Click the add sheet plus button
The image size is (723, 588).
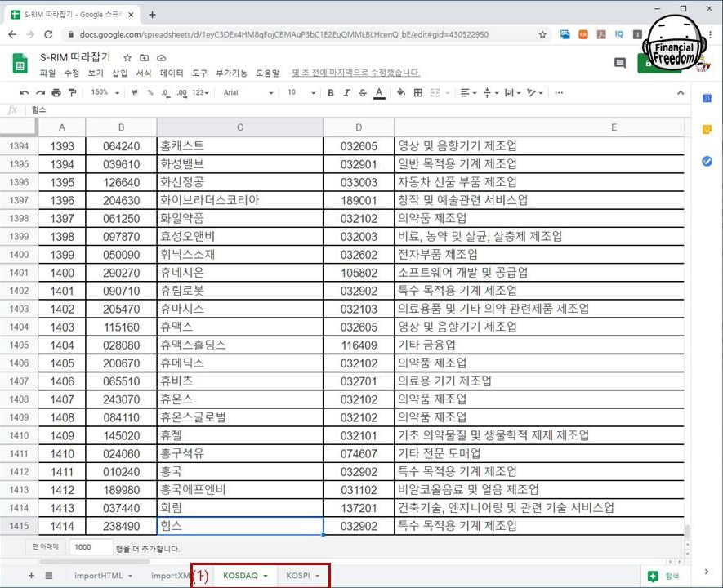[x=31, y=576]
